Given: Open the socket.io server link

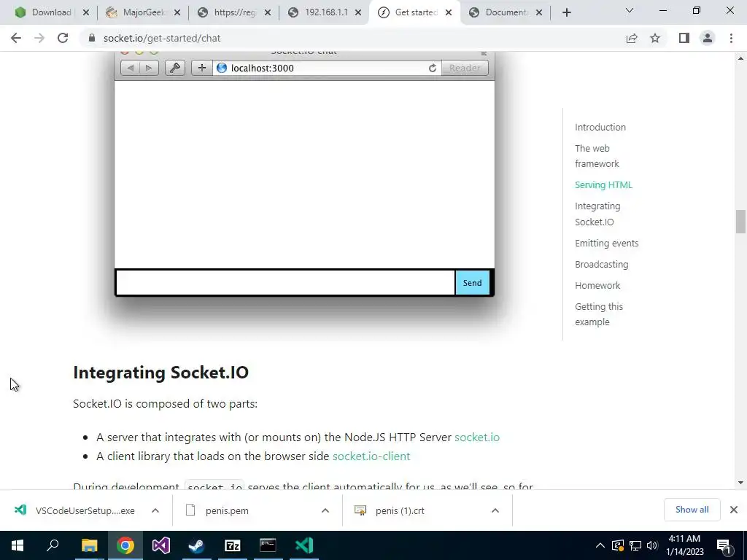Looking at the screenshot, I should point(477,437).
